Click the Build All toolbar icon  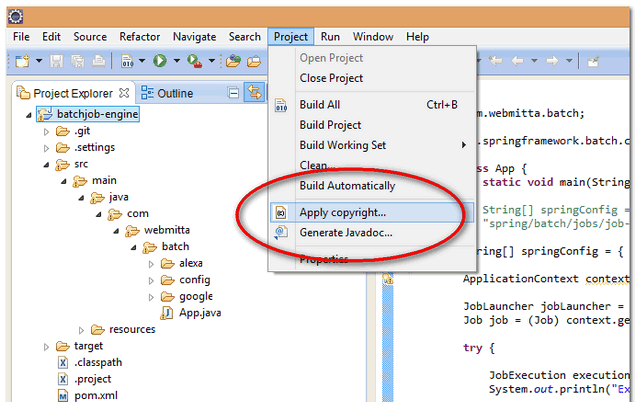click(x=127, y=61)
